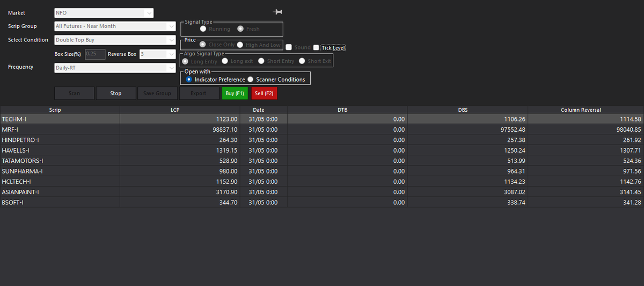Select the HCLTECH-I row

click(x=322, y=182)
